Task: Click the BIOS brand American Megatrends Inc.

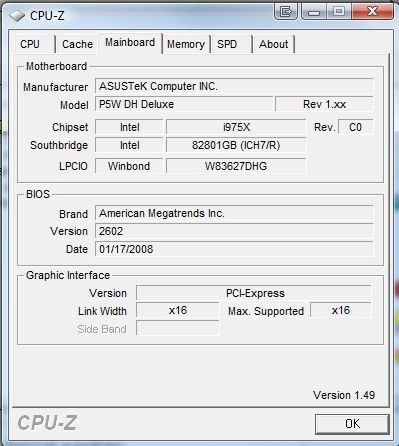Action: click(x=234, y=213)
